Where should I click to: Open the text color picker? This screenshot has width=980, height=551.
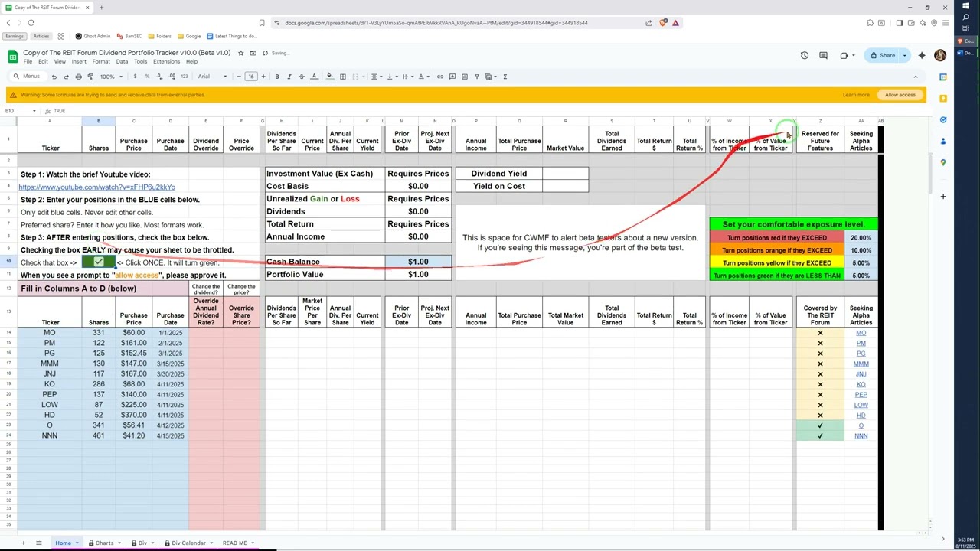(314, 77)
